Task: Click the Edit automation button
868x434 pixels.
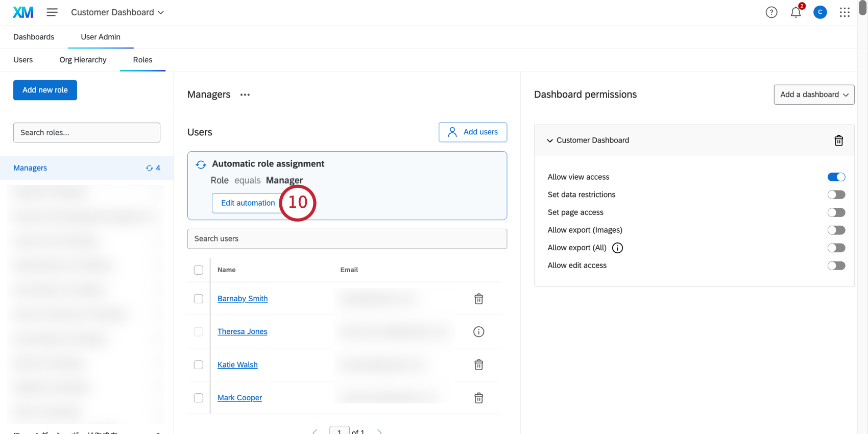Action: point(248,203)
